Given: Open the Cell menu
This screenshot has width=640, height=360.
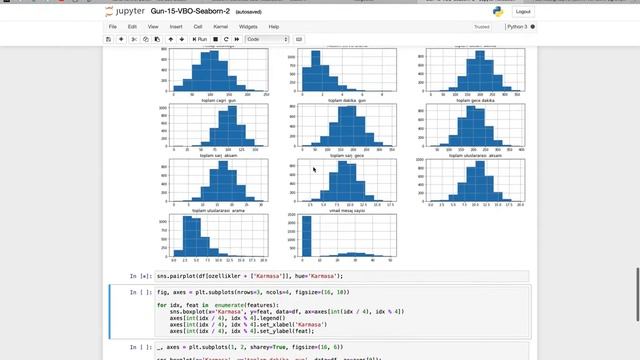Looking at the screenshot, I should coord(198,27).
